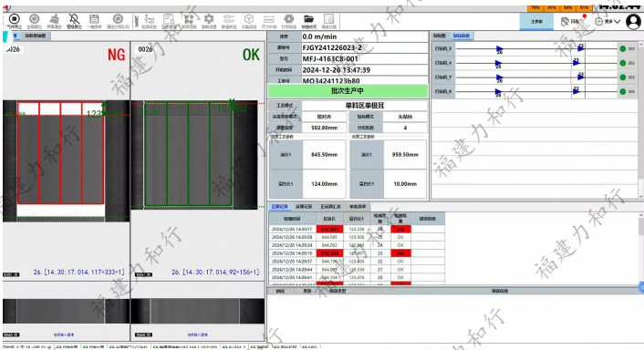This screenshot has width=644, height=350.
Task: Select the record row at 14:29:58
Action: coord(357,237)
